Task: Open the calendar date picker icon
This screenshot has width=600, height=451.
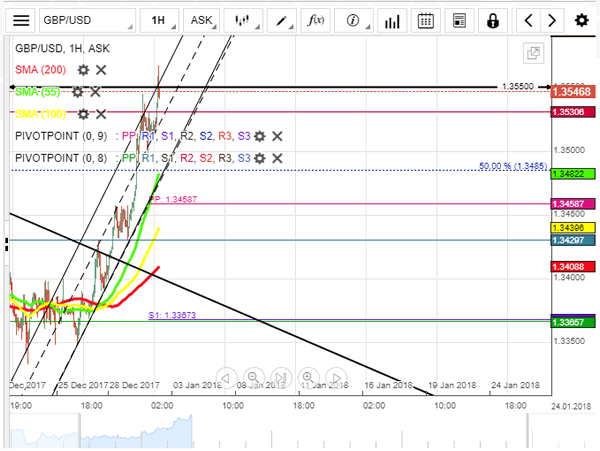Action: (425, 20)
